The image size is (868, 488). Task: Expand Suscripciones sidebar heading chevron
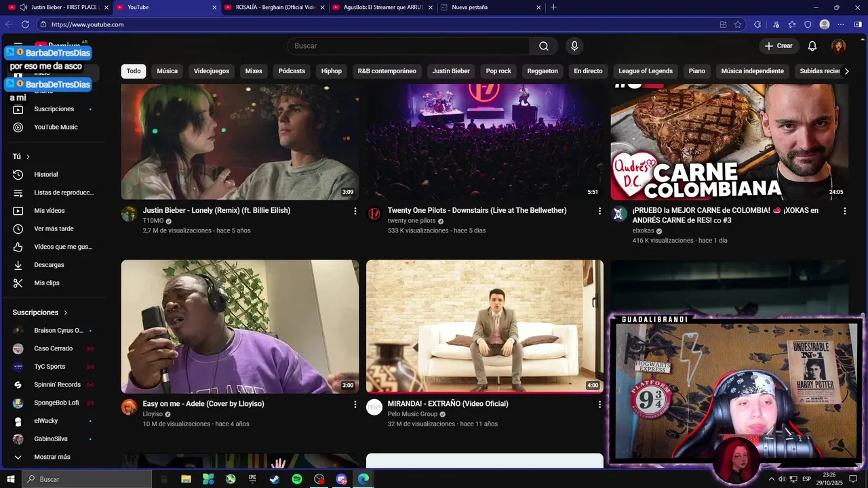(66, 312)
